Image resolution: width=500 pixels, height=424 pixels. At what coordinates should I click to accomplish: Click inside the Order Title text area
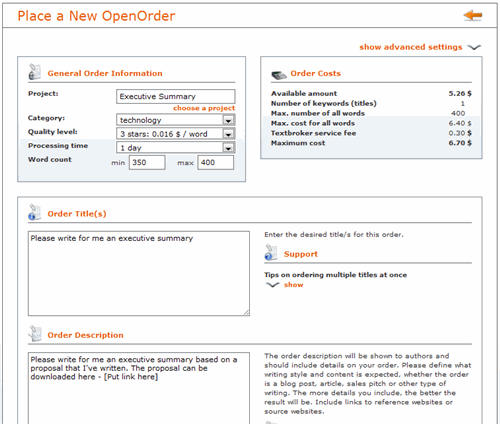click(139, 273)
